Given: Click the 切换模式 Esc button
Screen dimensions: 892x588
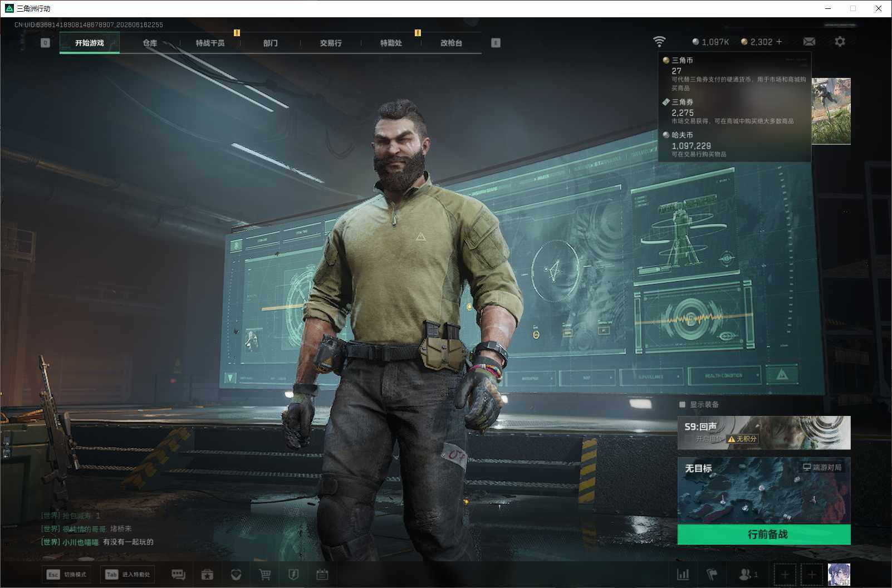Looking at the screenshot, I should tap(67, 575).
